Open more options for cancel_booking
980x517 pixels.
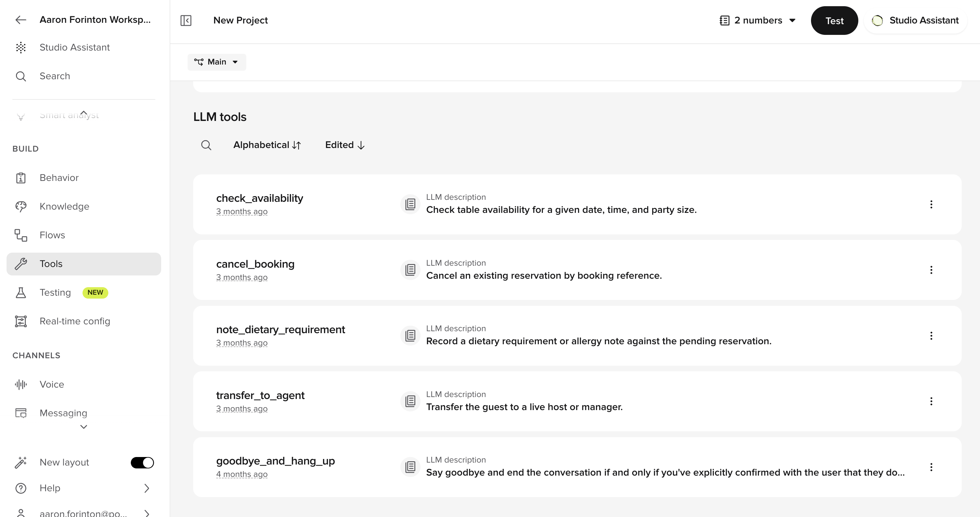point(931,270)
